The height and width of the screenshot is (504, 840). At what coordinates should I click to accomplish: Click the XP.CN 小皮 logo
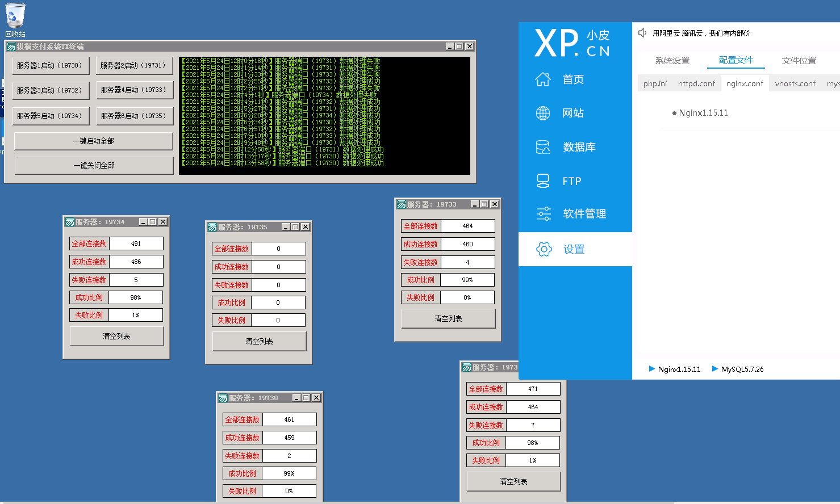tap(572, 43)
